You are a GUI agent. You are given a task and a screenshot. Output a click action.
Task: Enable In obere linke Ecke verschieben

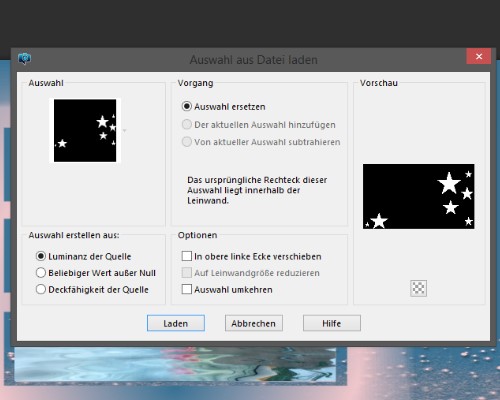(x=187, y=256)
